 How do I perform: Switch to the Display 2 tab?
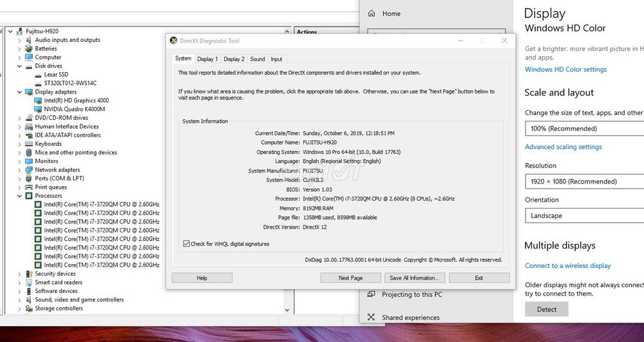coord(234,59)
